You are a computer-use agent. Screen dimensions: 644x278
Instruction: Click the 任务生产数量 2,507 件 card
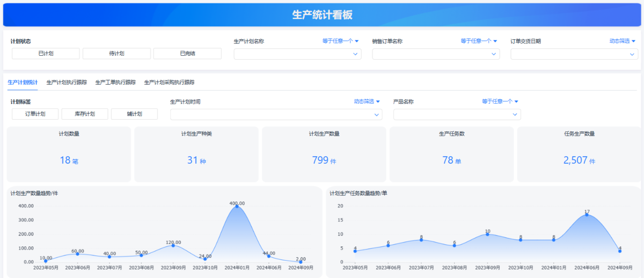point(579,155)
